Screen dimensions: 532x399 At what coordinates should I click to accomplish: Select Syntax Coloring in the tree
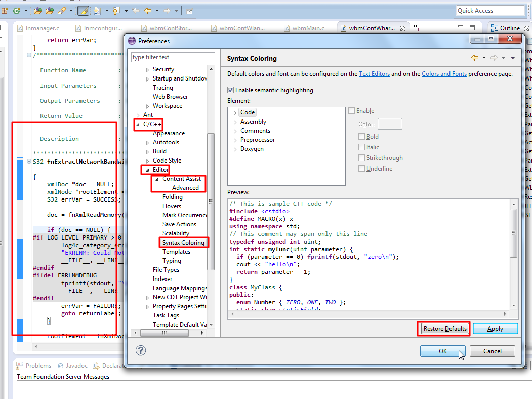point(183,242)
